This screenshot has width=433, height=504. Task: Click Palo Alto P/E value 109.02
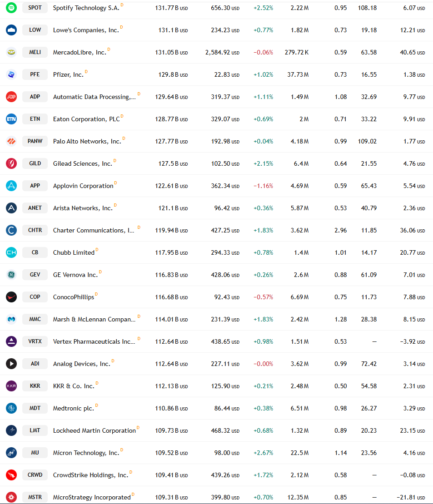(x=367, y=141)
